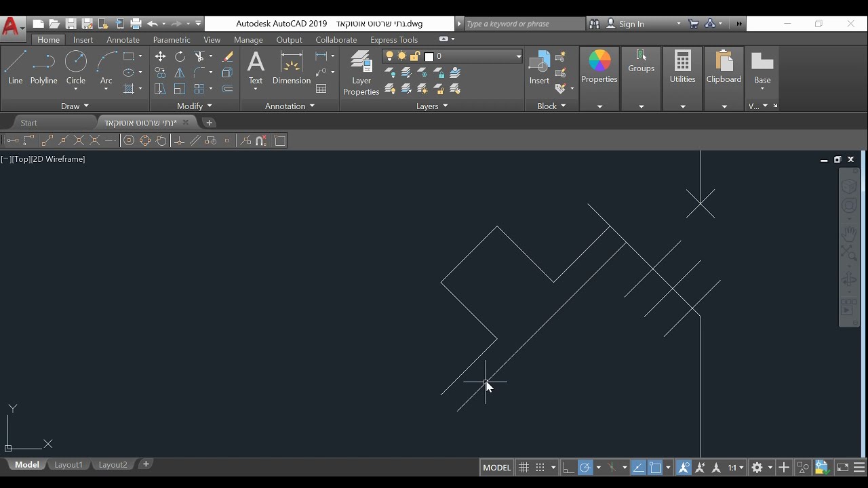Toggle Snap mode in status bar
This screenshot has height=488, width=868.
(540, 468)
